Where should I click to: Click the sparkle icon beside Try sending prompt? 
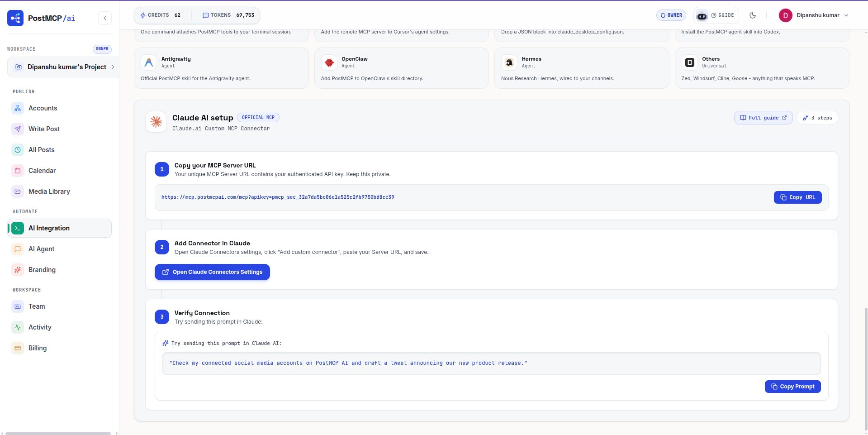click(x=166, y=344)
